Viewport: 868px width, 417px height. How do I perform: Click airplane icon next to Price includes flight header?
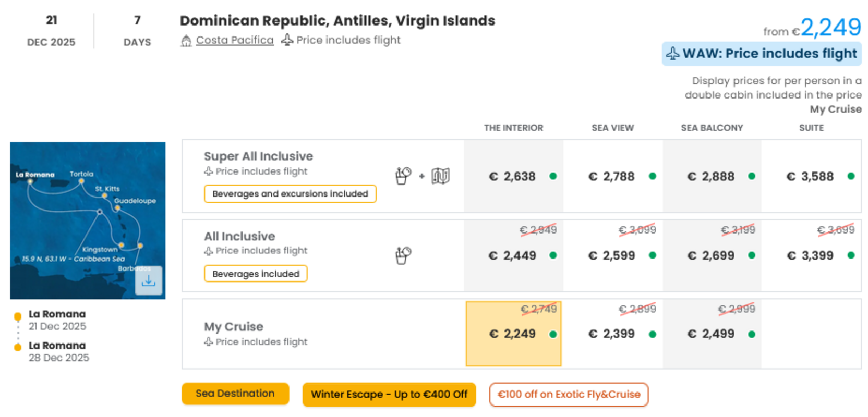tap(287, 40)
